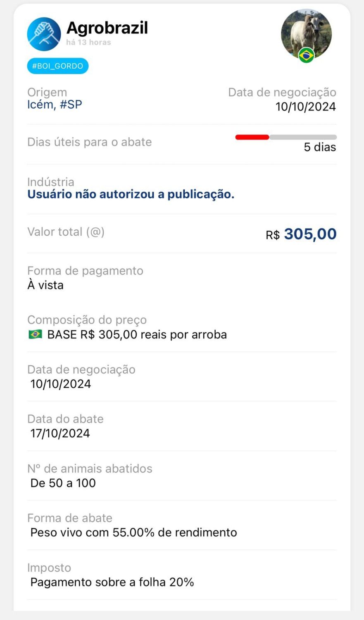Tap the R$ 305,00 total value
364x620 pixels.
pos(301,234)
